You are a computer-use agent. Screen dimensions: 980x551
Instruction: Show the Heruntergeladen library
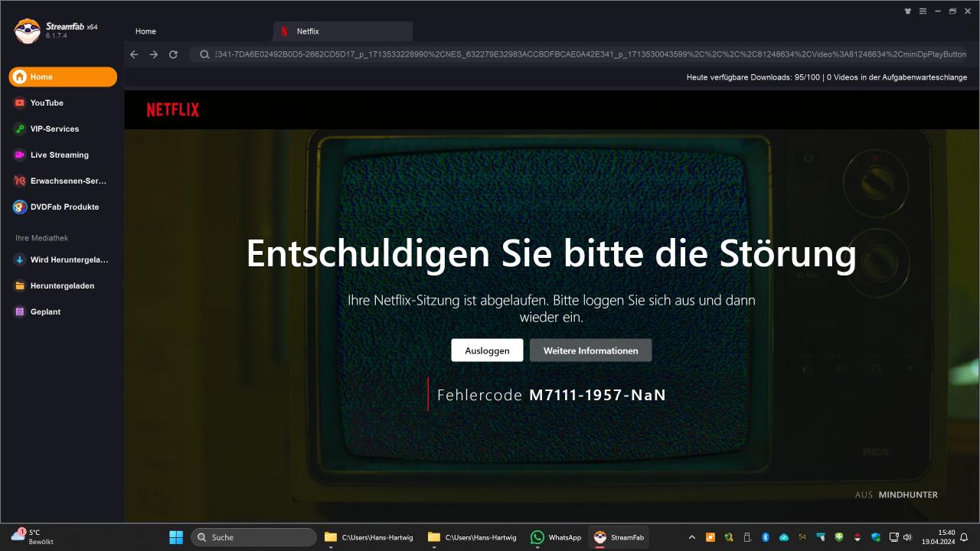(63, 285)
